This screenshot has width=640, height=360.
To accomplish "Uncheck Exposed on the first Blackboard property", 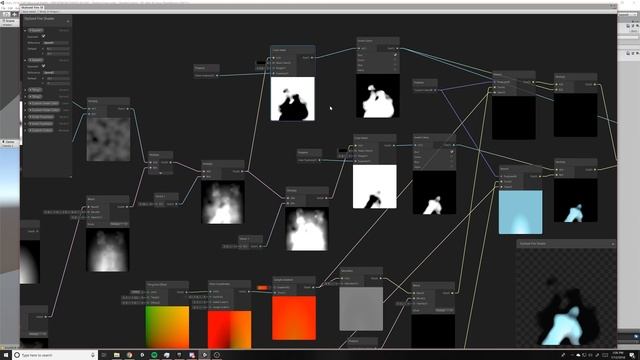I will pos(43,36).
